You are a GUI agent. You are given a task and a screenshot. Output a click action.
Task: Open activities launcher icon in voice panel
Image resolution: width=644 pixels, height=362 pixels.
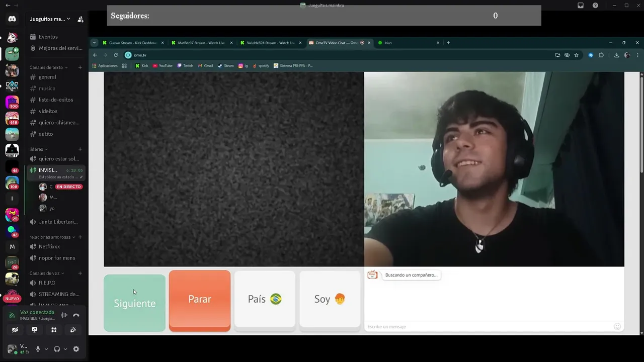point(54,330)
